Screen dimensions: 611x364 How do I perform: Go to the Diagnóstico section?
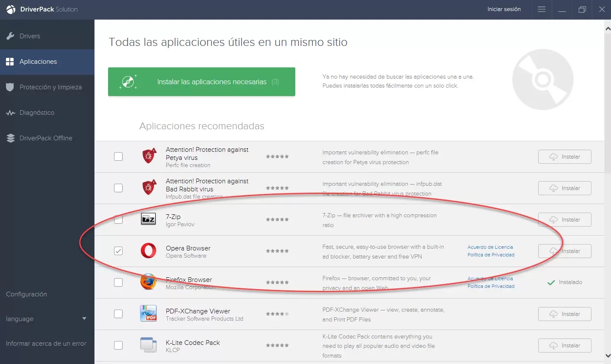(x=47, y=113)
